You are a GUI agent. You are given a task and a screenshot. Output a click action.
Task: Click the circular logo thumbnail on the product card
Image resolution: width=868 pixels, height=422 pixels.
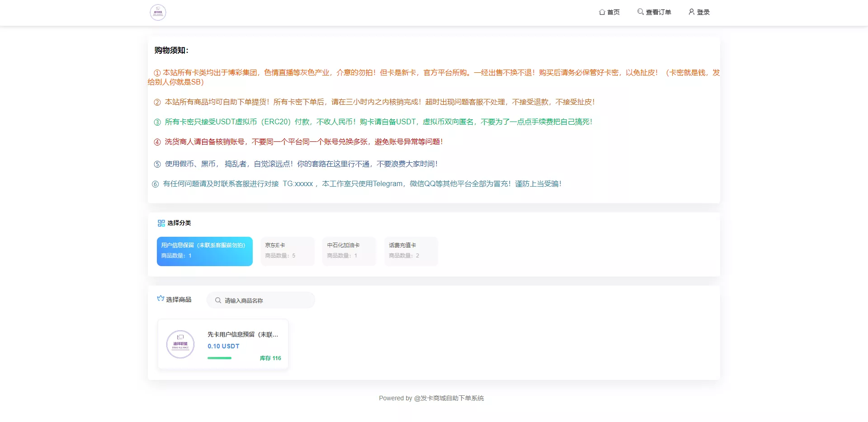pyautogui.click(x=180, y=344)
